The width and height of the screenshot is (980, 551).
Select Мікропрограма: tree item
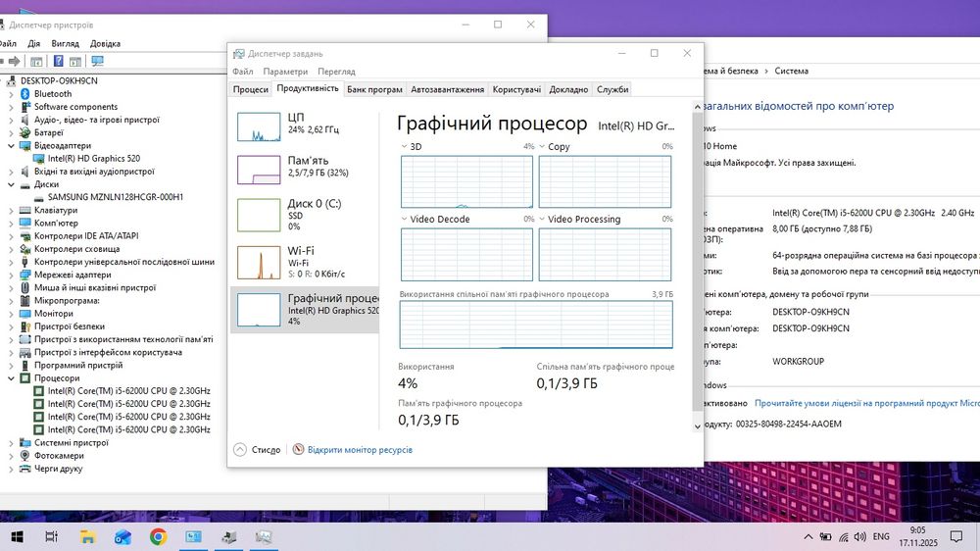tap(67, 301)
